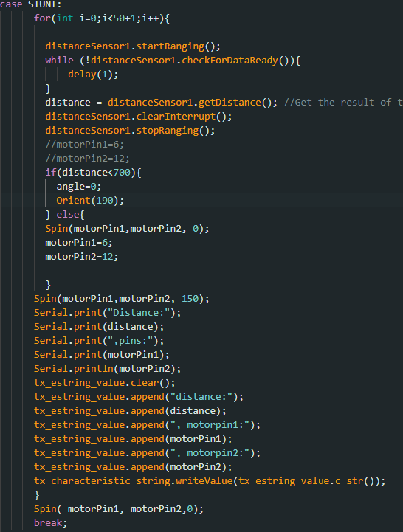Click the append(", motorpin1:") line
The height and width of the screenshot is (532, 403).
147,425
